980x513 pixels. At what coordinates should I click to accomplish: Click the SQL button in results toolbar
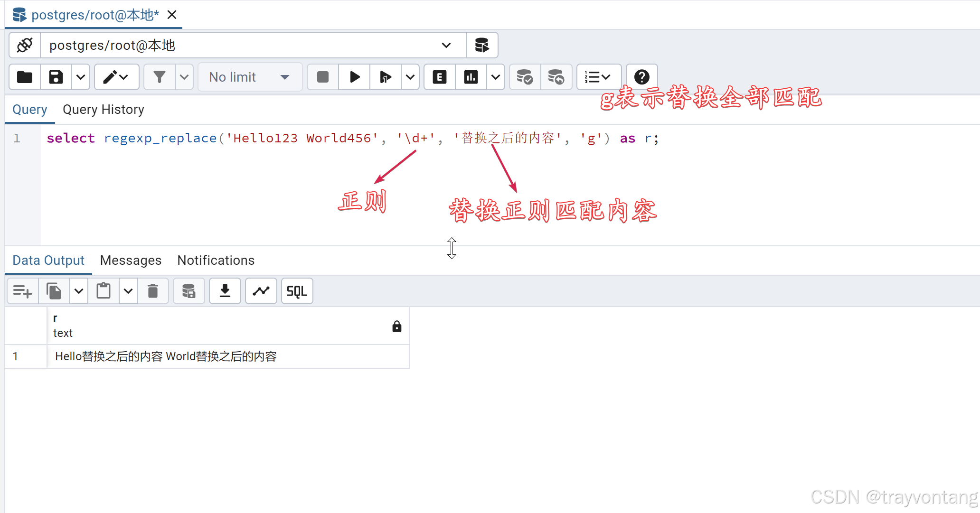pos(297,291)
